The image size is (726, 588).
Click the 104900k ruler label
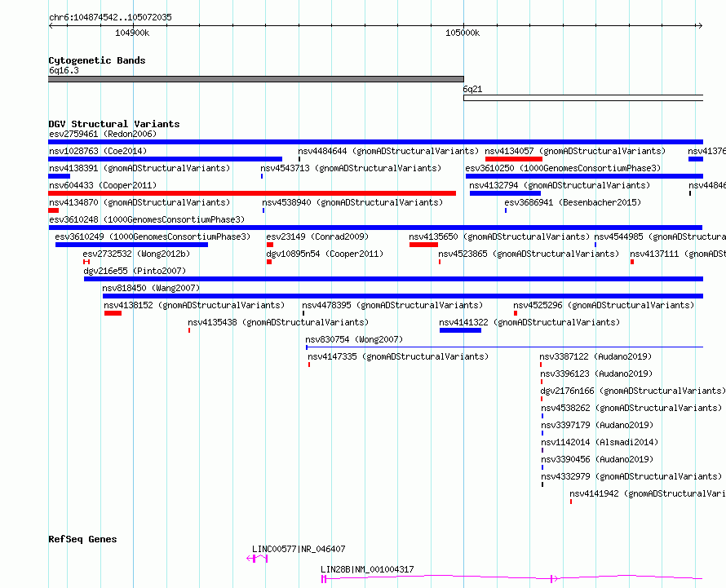coord(132,33)
